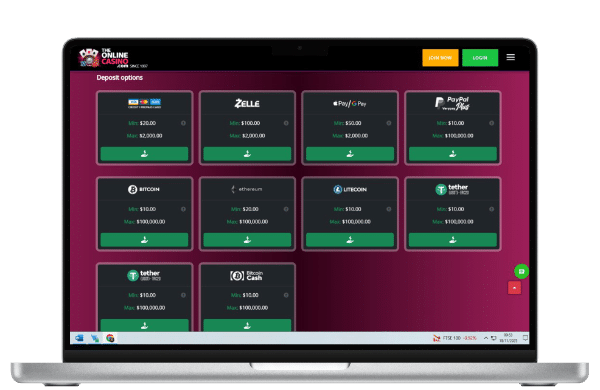The height and width of the screenshot is (390, 600).
Task: Click The Online Casino logo
Action: [113, 58]
